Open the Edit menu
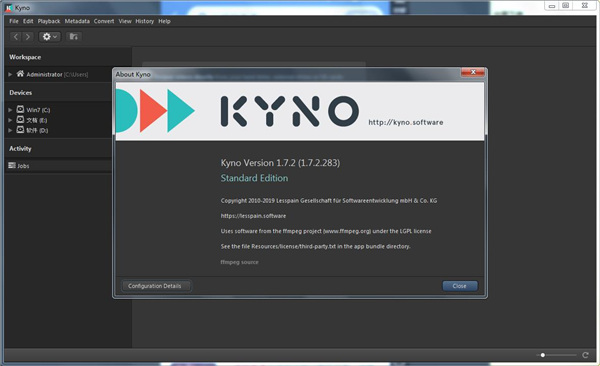The width and height of the screenshot is (600, 366). [x=28, y=21]
